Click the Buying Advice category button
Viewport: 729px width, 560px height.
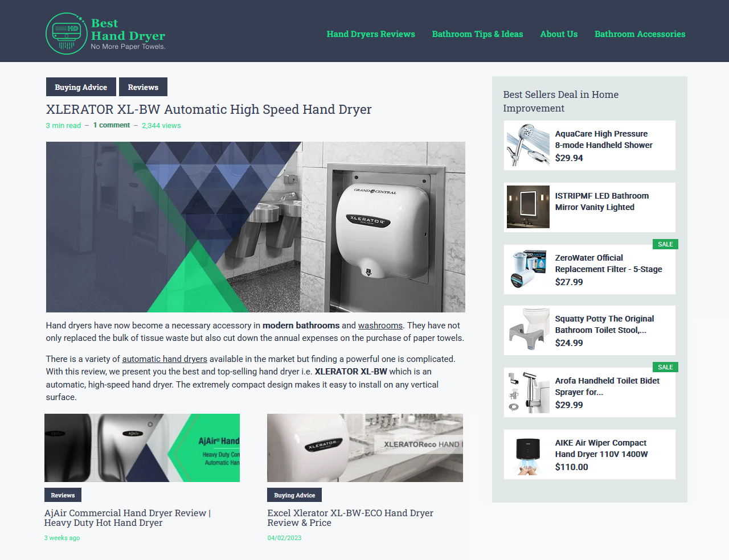[x=81, y=87]
